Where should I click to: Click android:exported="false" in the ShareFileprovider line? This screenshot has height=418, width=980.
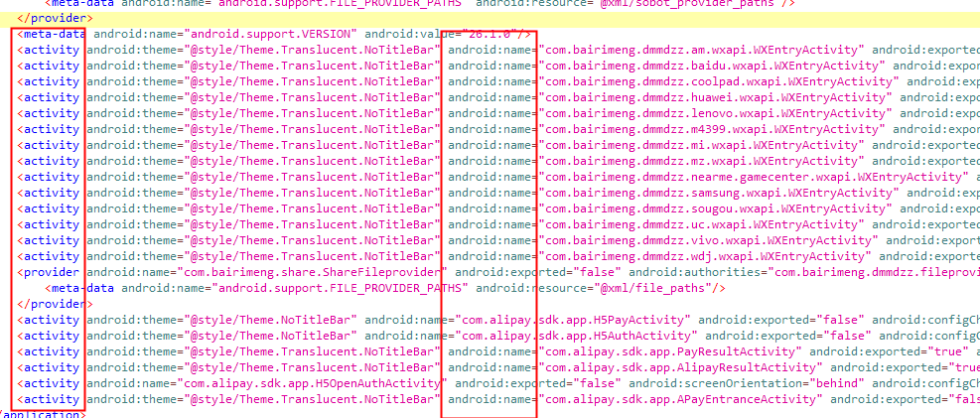coord(538,272)
